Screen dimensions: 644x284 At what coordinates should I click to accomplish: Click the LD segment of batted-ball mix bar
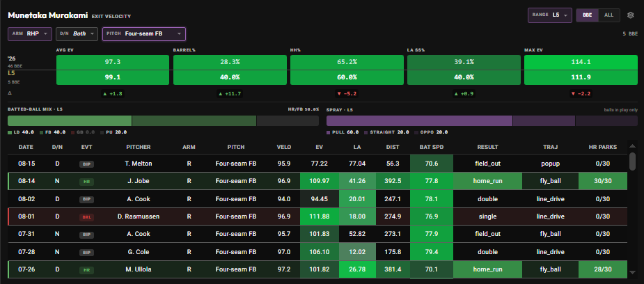pyautogui.click(x=70, y=120)
